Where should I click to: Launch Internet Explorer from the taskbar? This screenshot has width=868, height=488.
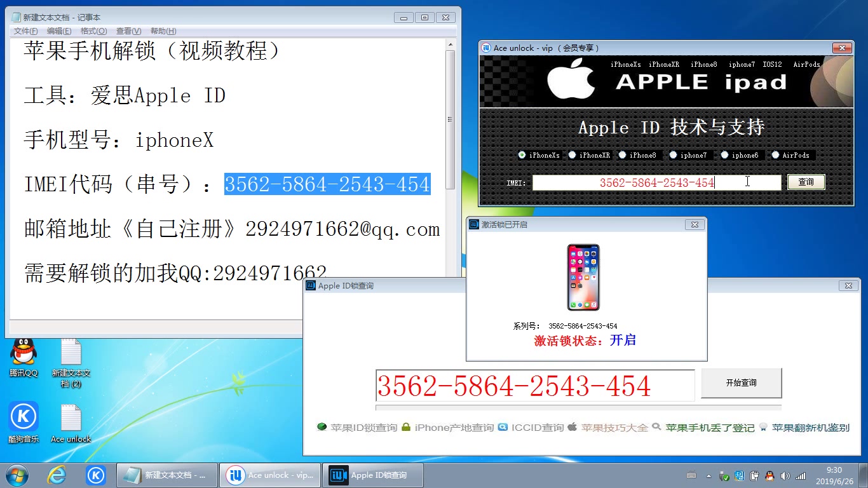pos(57,475)
